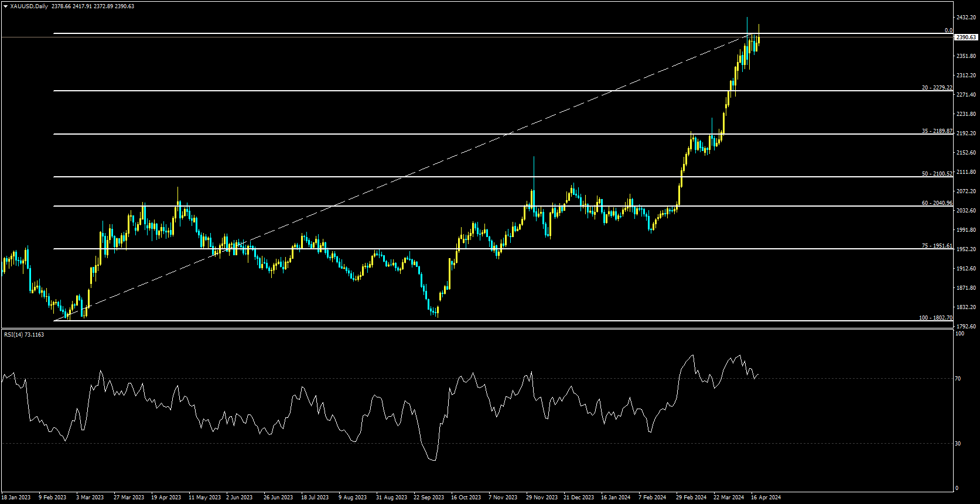Click the XAUUSD,Daily chart title
The width and height of the screenshot is (980, 504).
(x=29, y=6)
